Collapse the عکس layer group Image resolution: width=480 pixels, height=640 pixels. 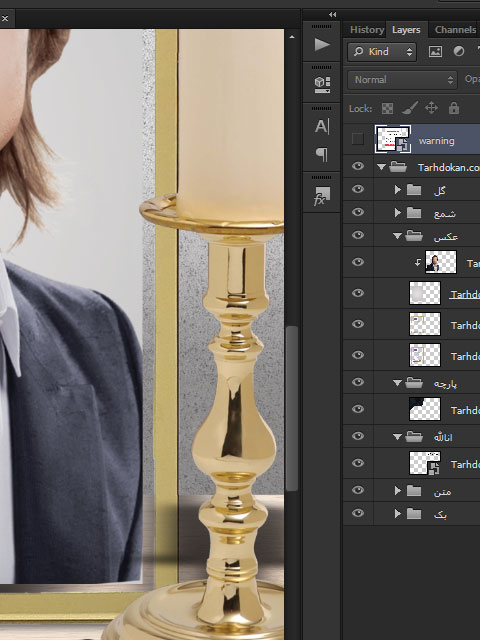(x=397, y=236)
